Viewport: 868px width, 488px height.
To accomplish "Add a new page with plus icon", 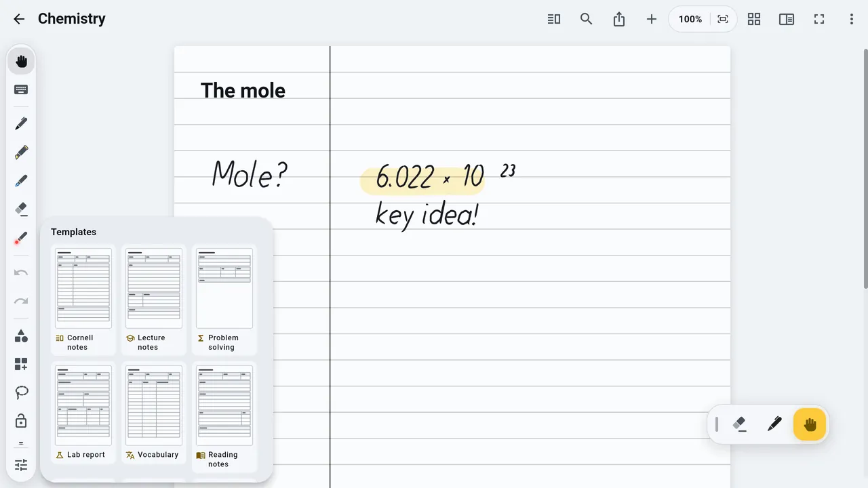I will [652, 19].
